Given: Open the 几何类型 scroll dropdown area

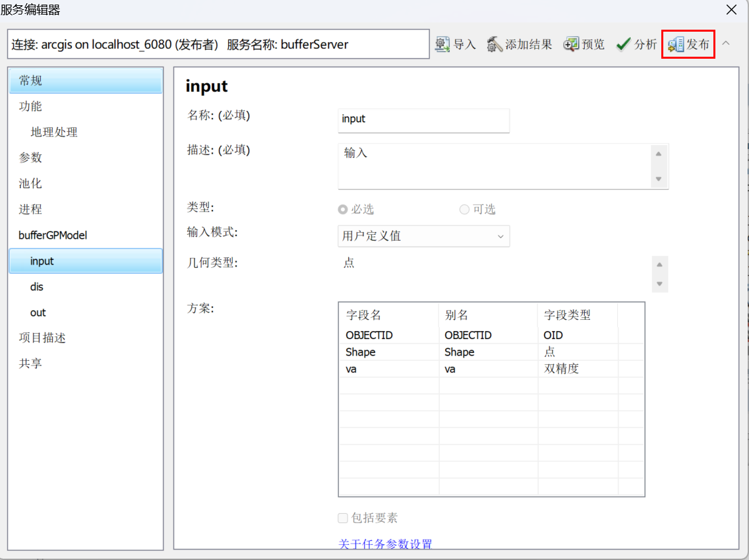Looking at the screenshot, I should (659, 274).
